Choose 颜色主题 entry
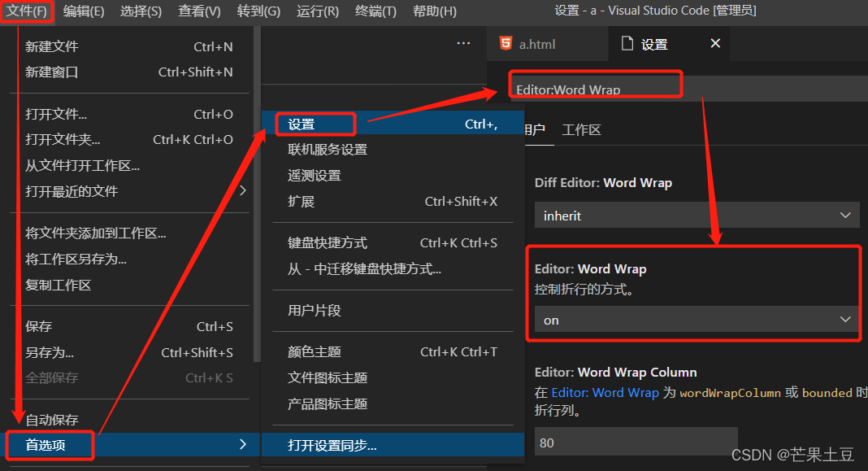The image size is (868, 471). point(393,352)
